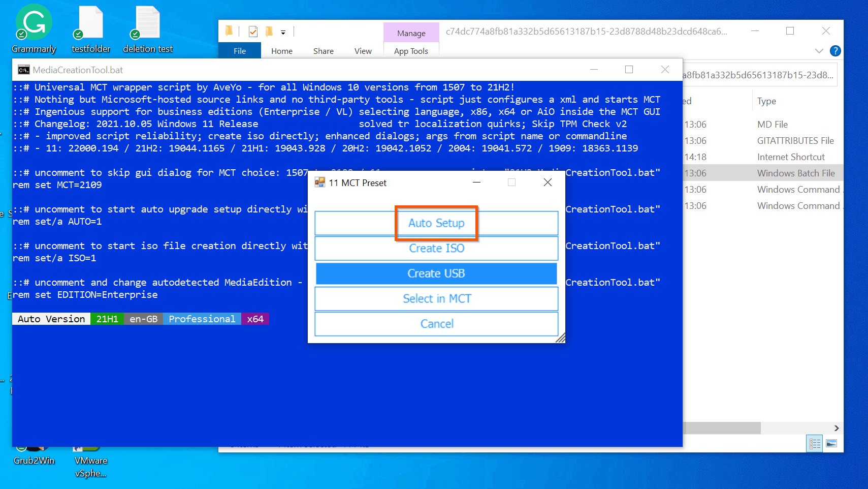Image resolution: width=868 pixels, height=489 pixels.
Task: Close the 11 MCT Preset dialog
Action: [548, 182]
